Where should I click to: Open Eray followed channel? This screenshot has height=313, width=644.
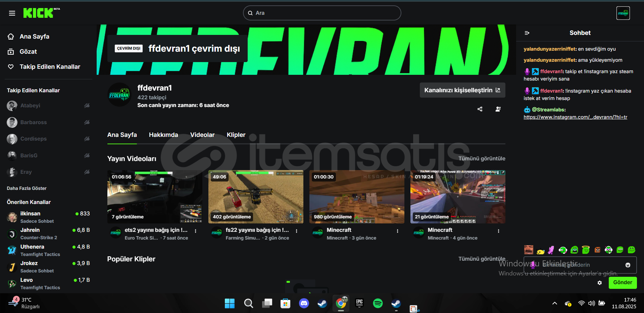[26, 172]
